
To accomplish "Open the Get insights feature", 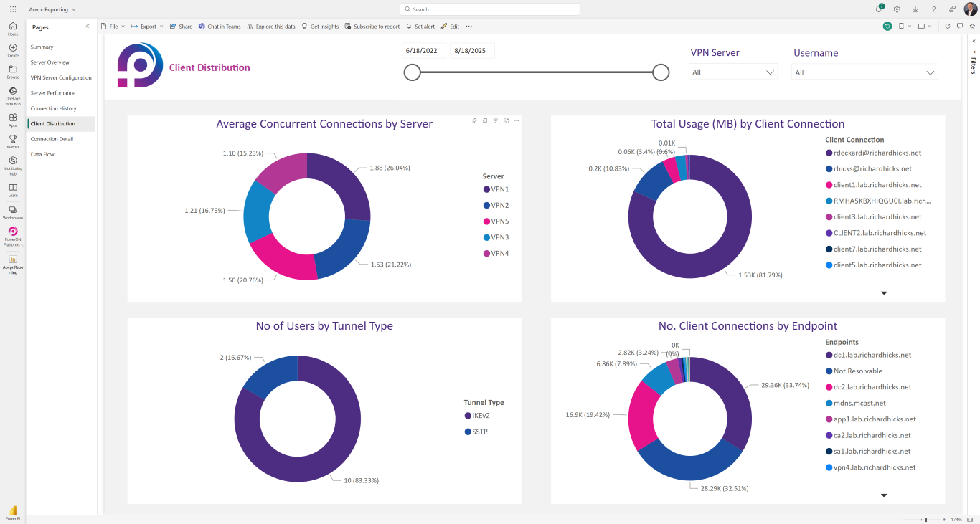I will [319, 26].
